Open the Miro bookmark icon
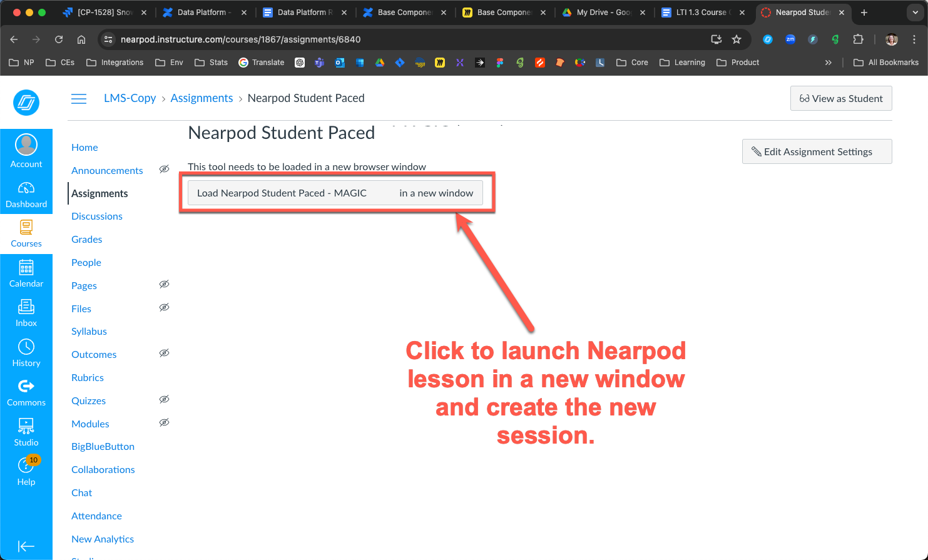 tap(440, 63)
